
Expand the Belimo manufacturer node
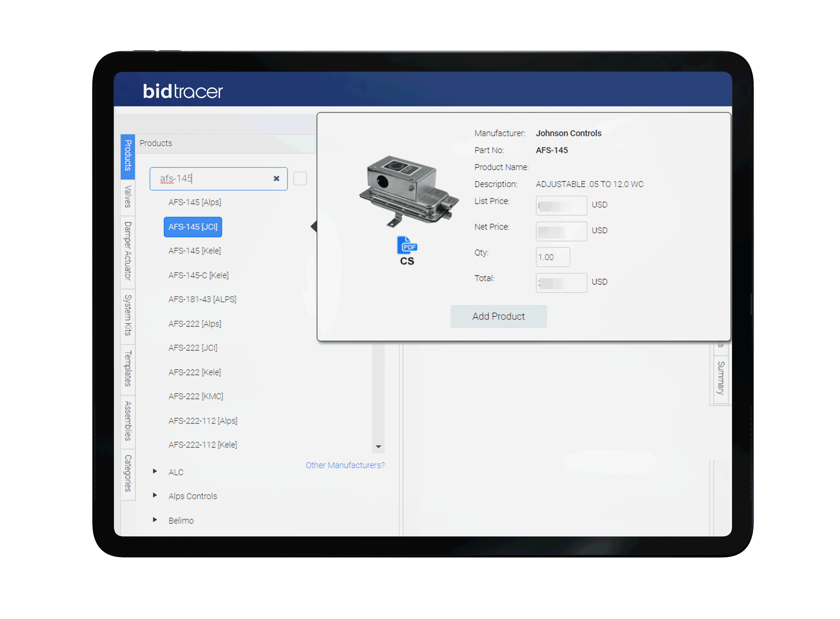pyautogui.click(x=155, y=520)
